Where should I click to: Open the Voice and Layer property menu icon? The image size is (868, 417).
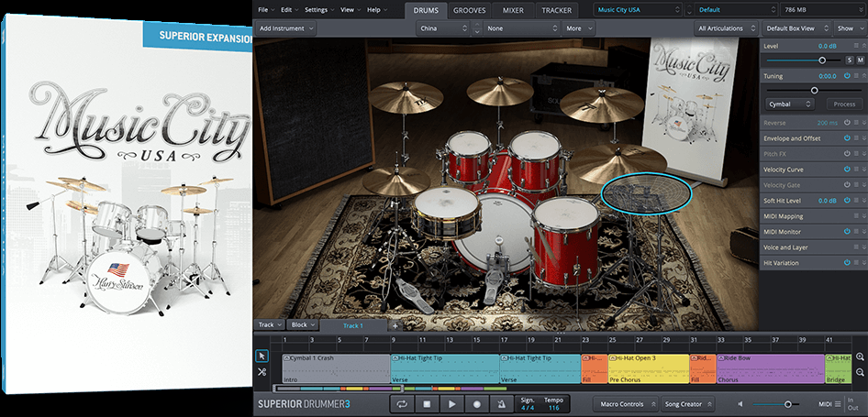(x=856, y=247)
